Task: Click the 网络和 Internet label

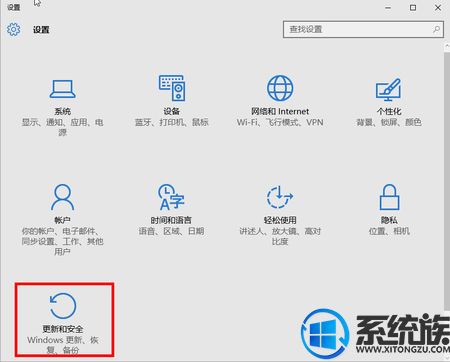Action: pyautogui.click(x=280, y=111)
